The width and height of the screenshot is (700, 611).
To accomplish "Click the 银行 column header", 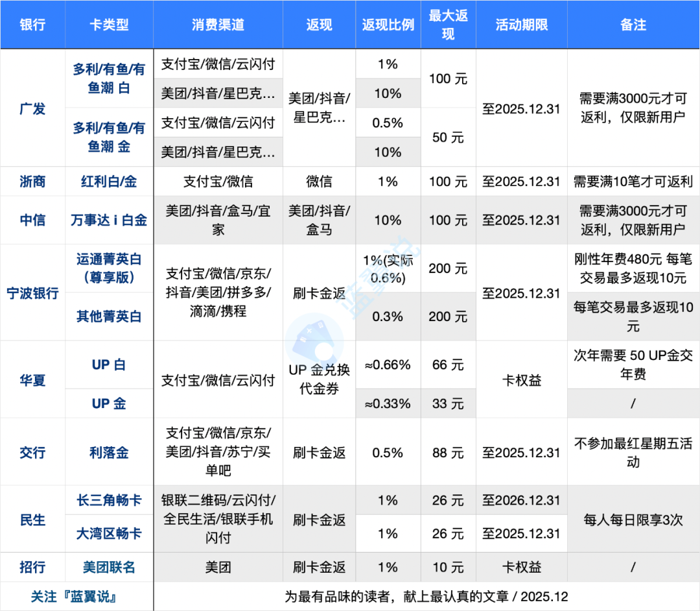I will coord(32,24).
